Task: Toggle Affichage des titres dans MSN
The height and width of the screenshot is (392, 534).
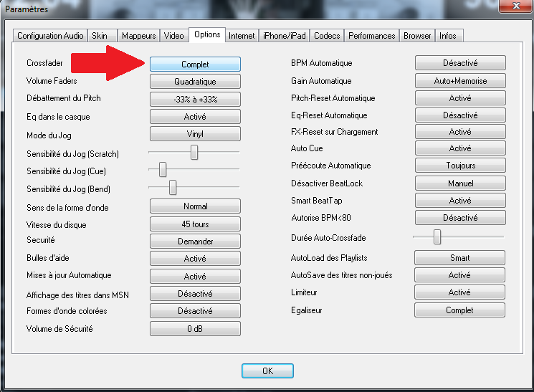Action: [195, 294]
